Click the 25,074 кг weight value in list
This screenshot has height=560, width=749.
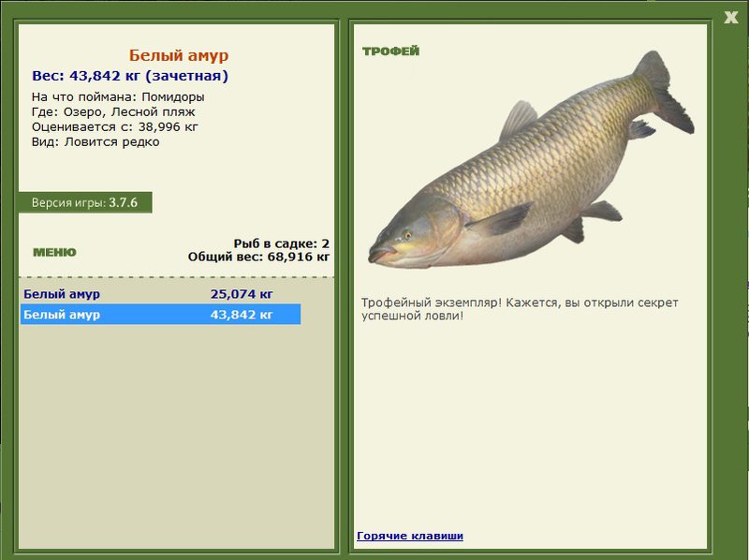[242, 294]
